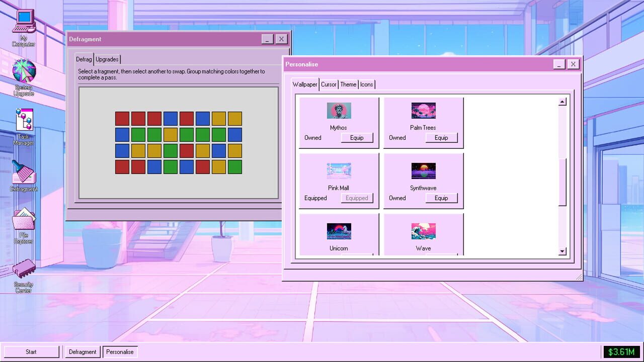Choose the Wave wallpaper thumbnail

tap(423, 231)
